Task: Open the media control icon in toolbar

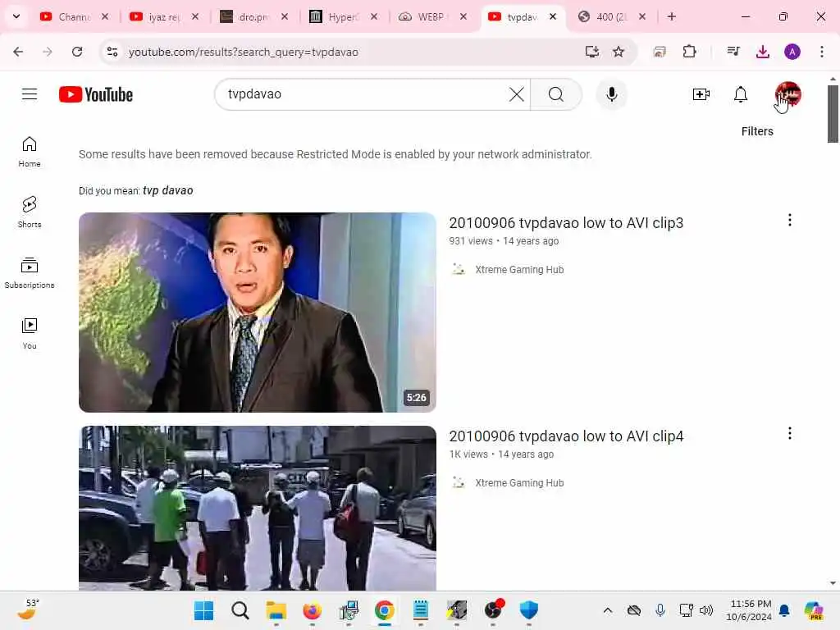Action: tap(733, 52)
